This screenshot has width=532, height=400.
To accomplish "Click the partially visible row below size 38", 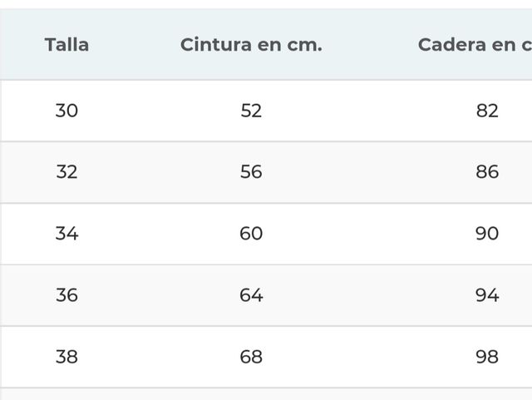I will pyautogui.click(x=266, y=394).
